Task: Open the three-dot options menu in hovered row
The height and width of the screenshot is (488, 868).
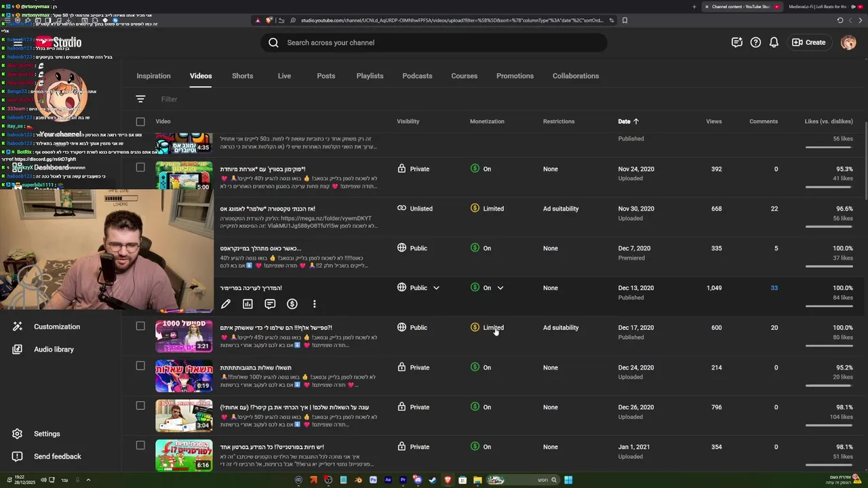Action: tap(314, 304)
